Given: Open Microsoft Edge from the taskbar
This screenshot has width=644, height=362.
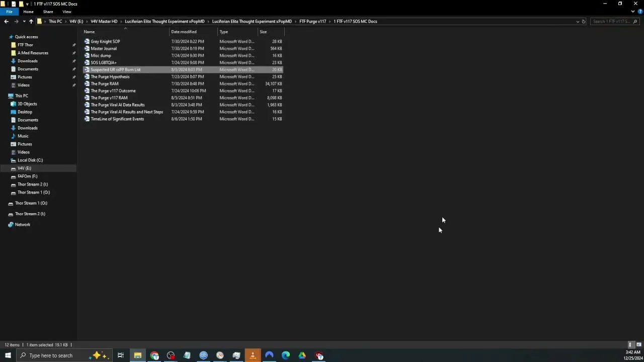Looking at the screenshot, I should pos(285,355).
